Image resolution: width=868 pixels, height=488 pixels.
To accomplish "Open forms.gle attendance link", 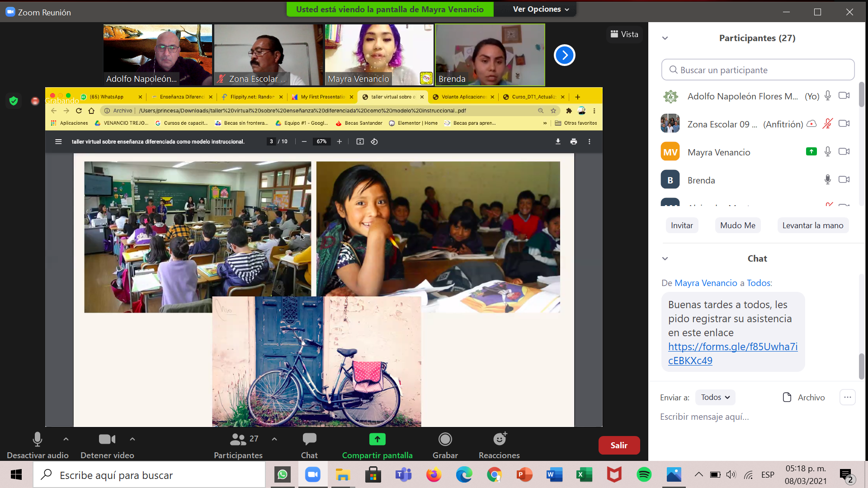I will point(732,347).
